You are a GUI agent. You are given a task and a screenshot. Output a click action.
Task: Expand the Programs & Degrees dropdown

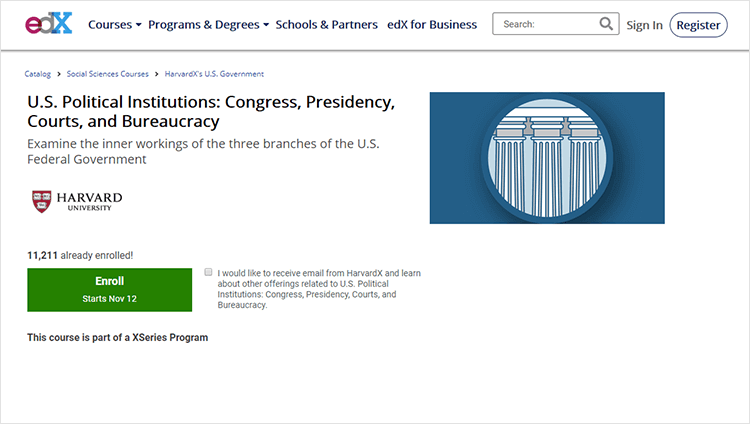coord(266,25)
